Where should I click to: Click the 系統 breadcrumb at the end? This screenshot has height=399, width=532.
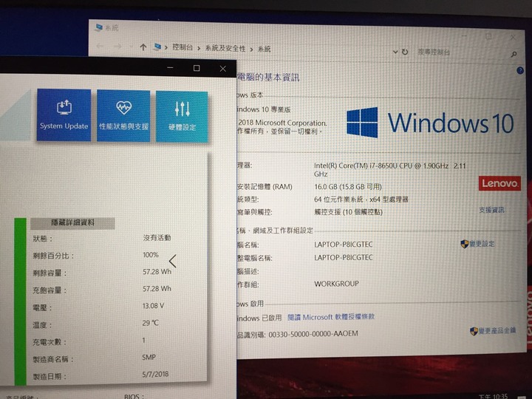click(265, 50)
